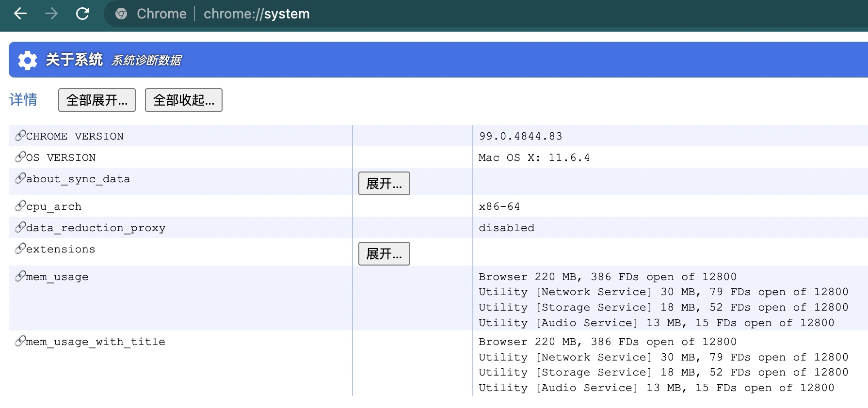Collapse all rows with 全部收起 button

(x=184, y=100)
